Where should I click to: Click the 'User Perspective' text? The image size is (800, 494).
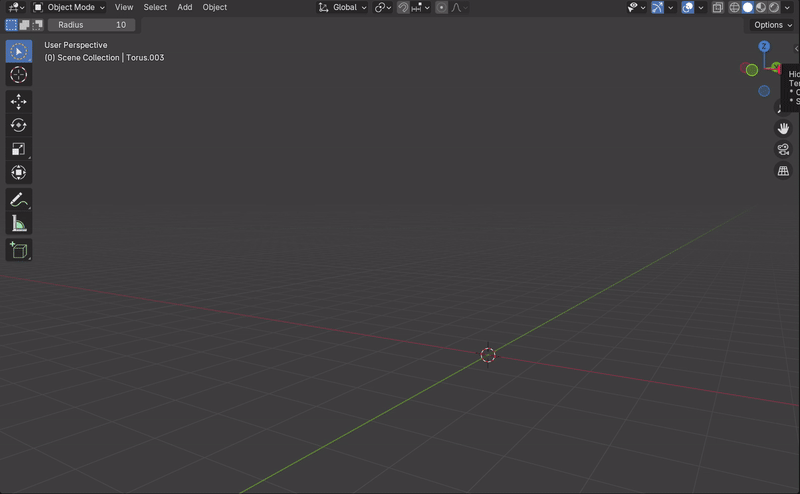tap(76, 45)
